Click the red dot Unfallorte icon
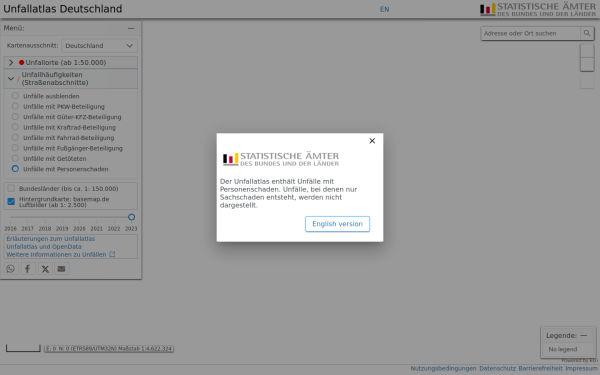The width and height of the screenshot is (600, 375). [x=21, y=62]
